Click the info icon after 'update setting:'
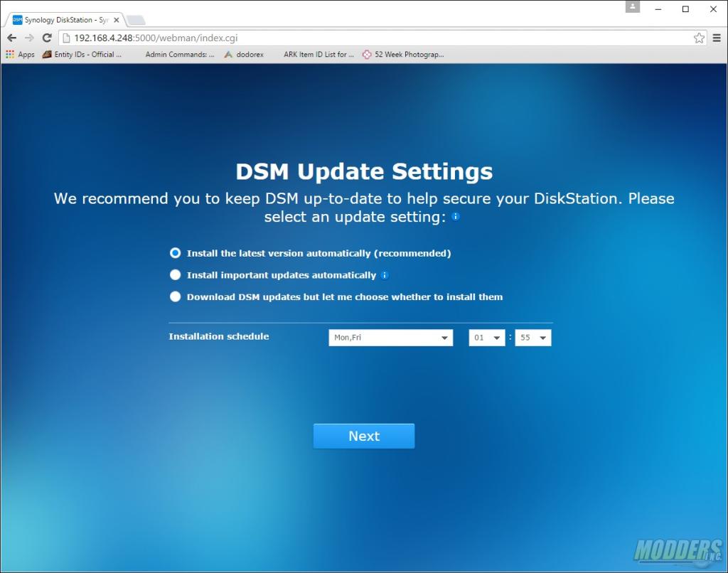 (456, 216)
